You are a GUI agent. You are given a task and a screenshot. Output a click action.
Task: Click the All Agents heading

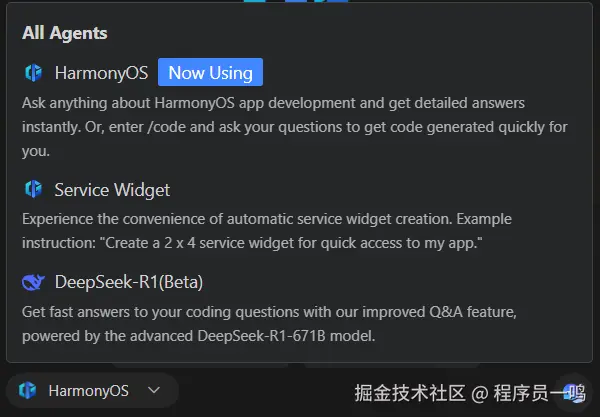pos(65,33)
